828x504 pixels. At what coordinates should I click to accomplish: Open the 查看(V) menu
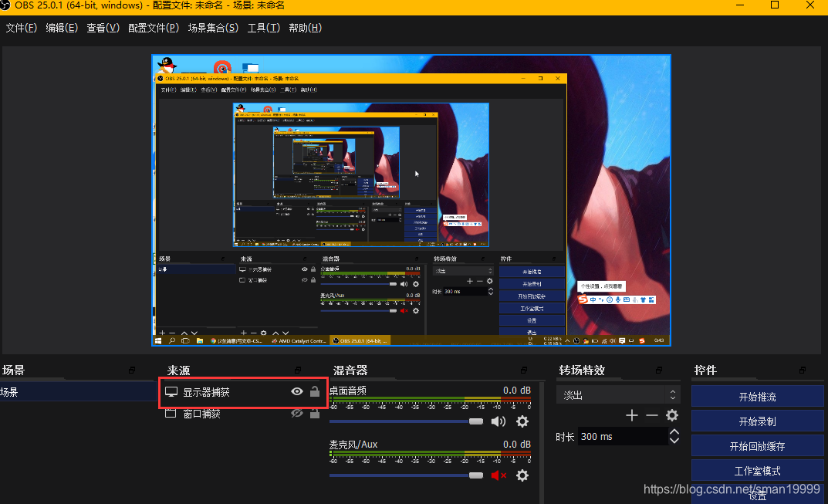coord(103,28)
